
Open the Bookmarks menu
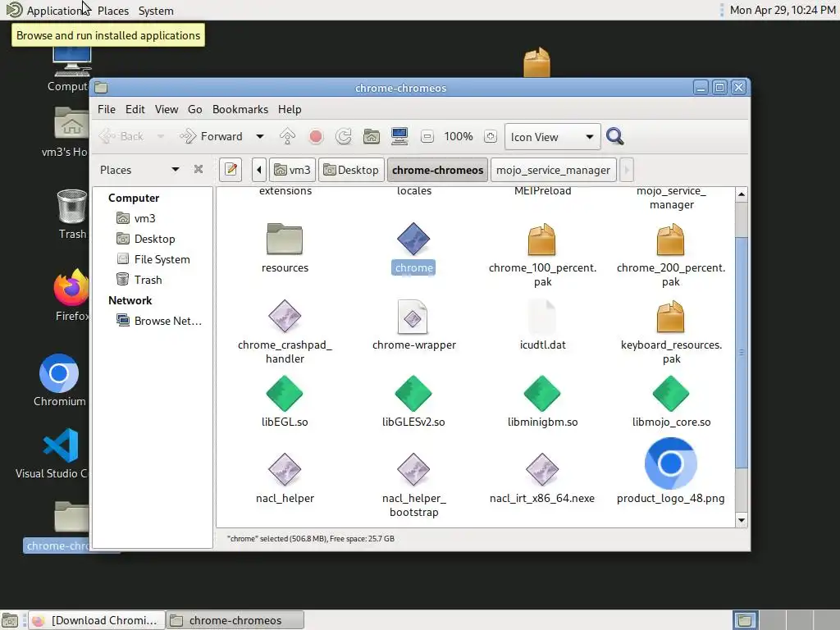240,109
